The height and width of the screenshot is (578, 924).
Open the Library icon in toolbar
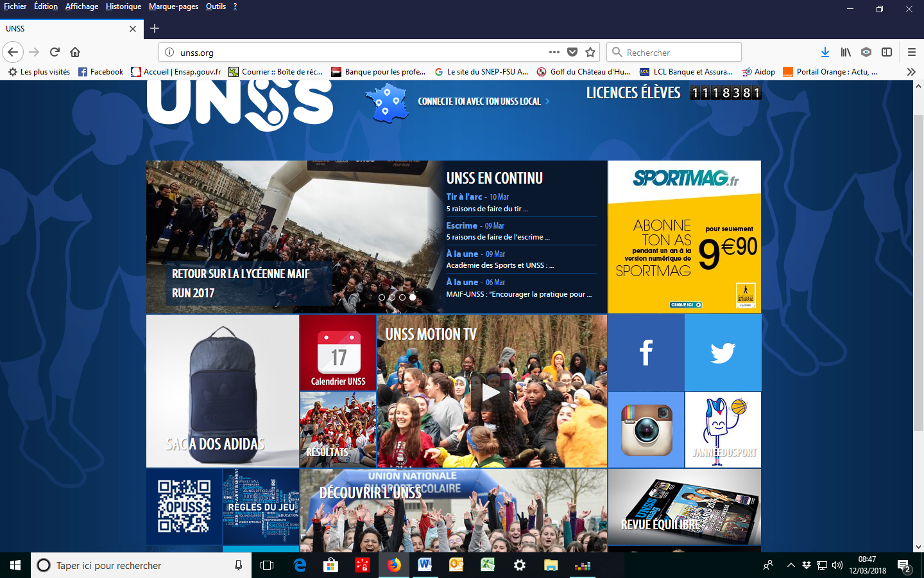(x=846, y=52)
